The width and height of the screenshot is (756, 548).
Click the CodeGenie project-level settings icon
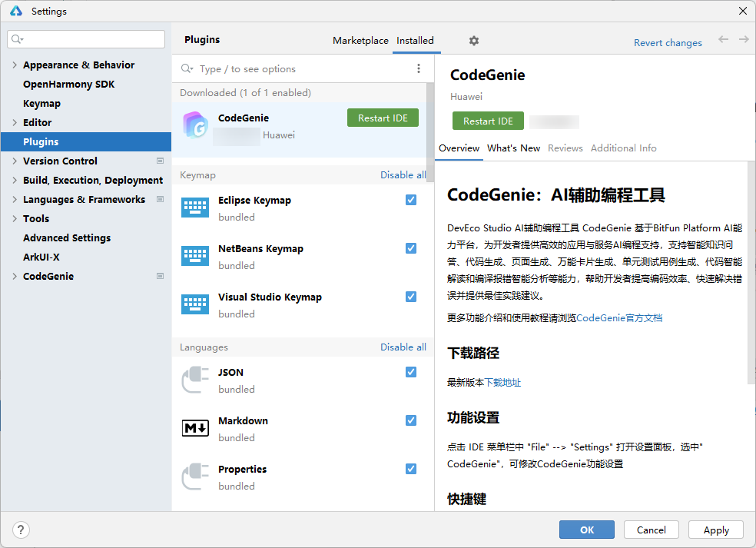point(160,276)
